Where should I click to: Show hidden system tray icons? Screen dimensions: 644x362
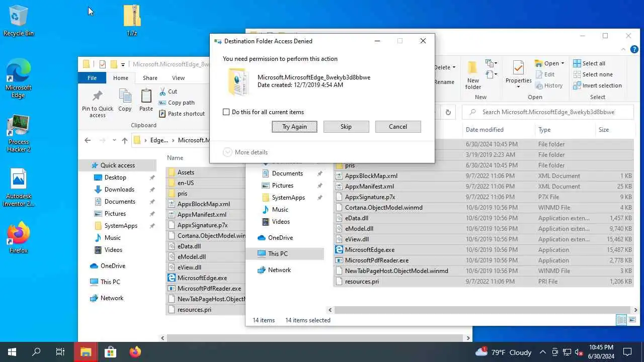tap(543, 352)
